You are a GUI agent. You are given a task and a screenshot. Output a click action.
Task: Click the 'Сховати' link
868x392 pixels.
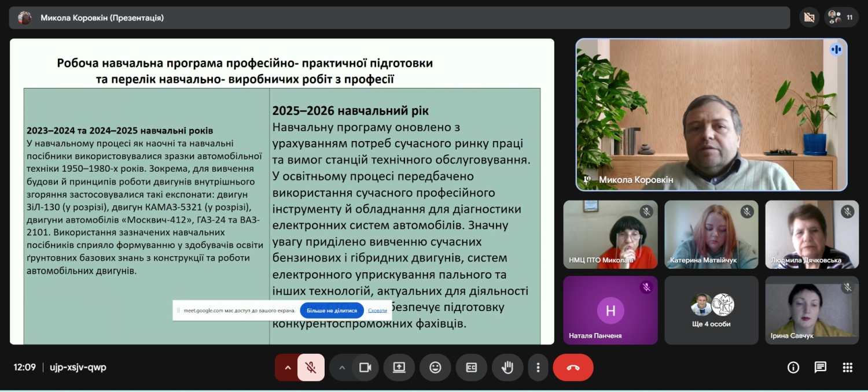[x=377, y=310]
